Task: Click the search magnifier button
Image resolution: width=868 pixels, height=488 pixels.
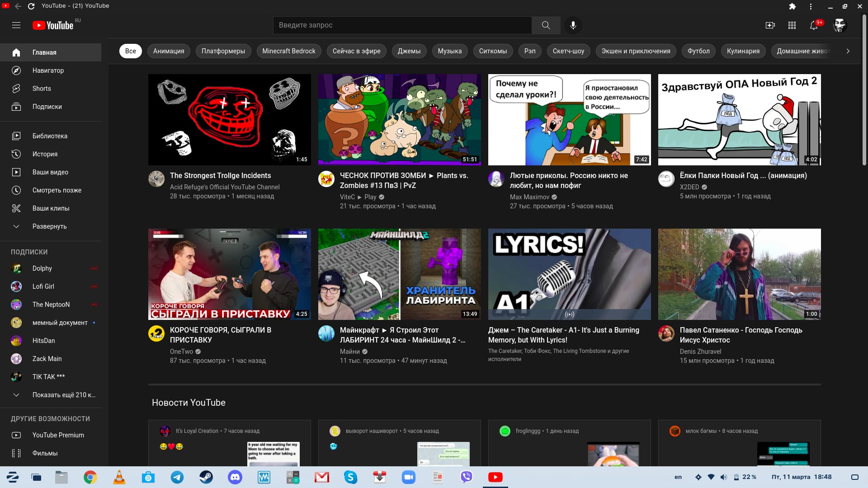Action: point(546,25)
